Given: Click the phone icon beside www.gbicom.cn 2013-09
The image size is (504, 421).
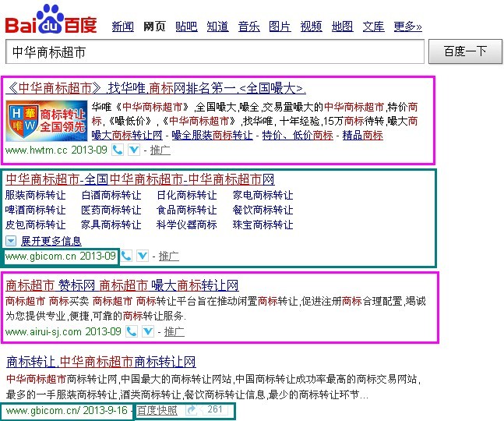Looking at the screenshot, I should [x=127, y=256].
